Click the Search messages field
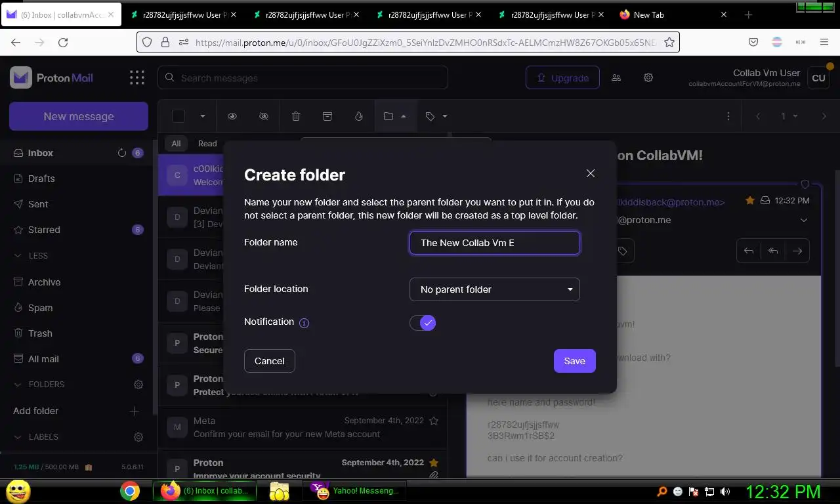The width and height of the screenshot is (840, 504). coord(303,77)
